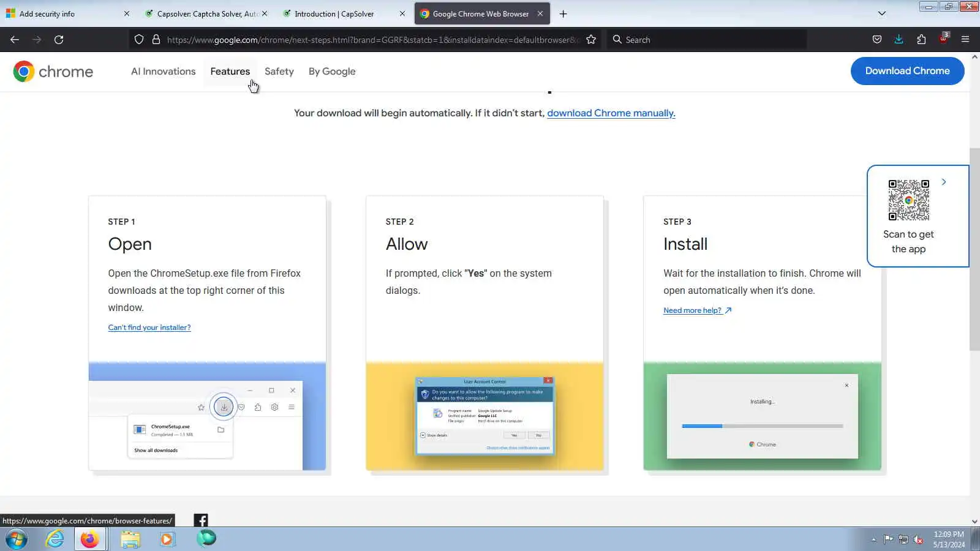Click the green round taskbar icon

click(206, 539)
